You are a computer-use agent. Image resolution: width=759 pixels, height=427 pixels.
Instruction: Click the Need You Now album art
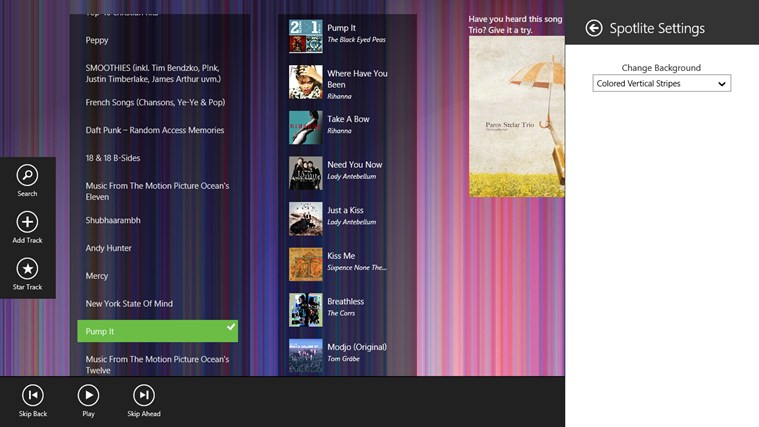click(x=305, y=173)
